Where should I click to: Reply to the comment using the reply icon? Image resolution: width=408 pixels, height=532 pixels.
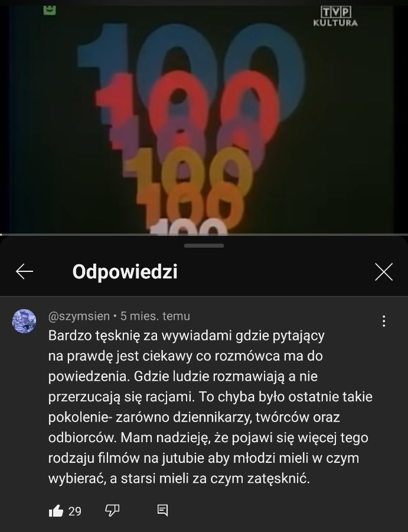pyautogui.click(x=162, y=510)
